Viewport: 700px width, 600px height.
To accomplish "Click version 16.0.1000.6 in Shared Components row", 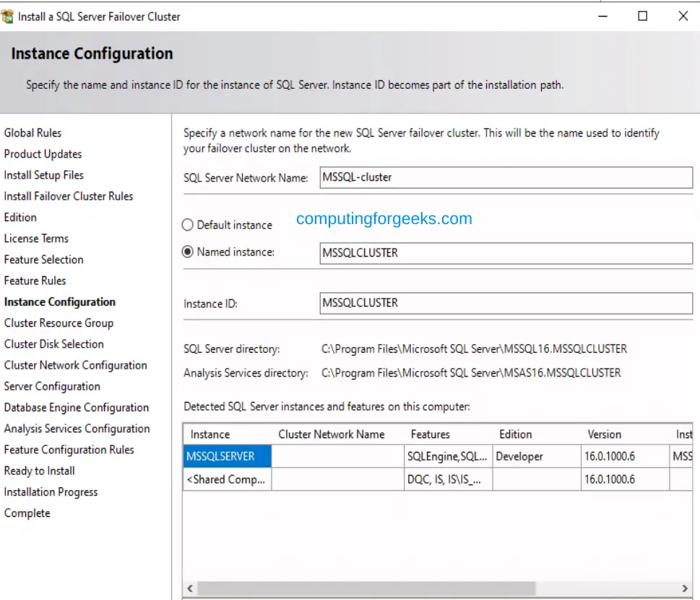I will coord(625,479).
